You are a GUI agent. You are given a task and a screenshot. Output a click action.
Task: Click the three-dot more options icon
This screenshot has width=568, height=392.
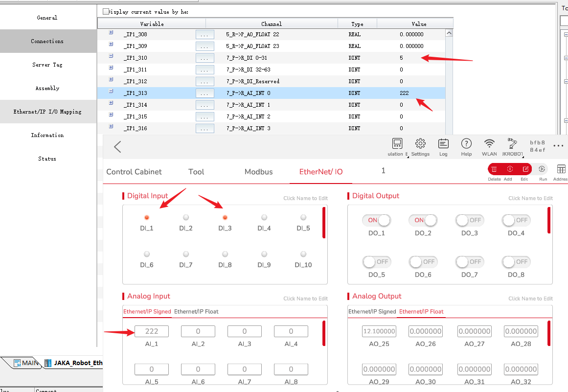558,146
